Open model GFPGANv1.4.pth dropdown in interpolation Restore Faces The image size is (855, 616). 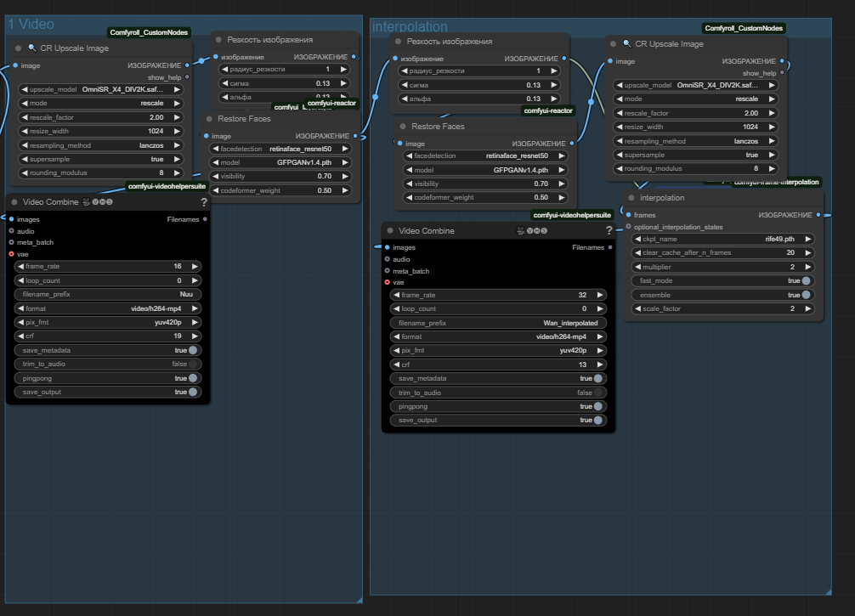point(485,170)
